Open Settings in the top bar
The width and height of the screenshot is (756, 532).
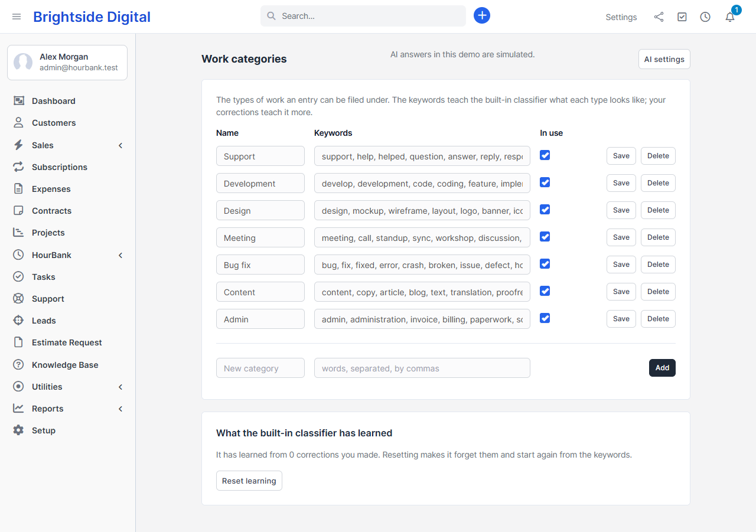coord(621,17)
